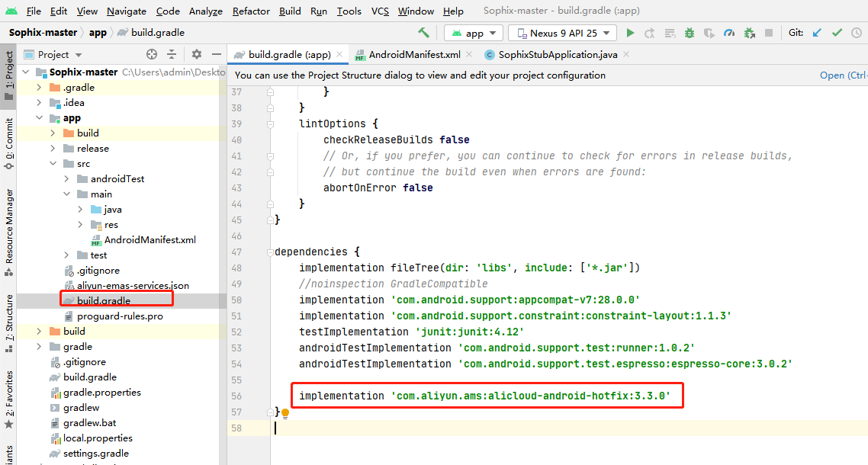Open the Navigate menu
The width and height of the screenshot is (868, 465).
pyautogui.click(x=126, y=11)
